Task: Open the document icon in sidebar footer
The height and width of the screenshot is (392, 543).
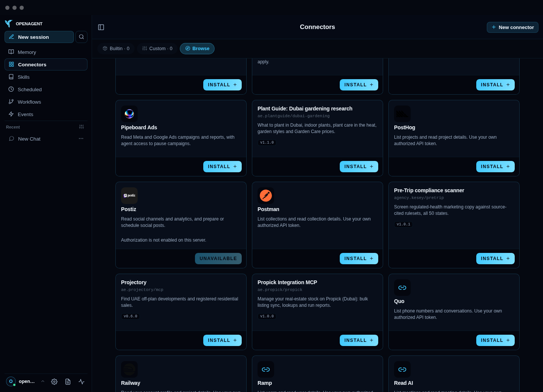Action: pyautogui.click(x=68, y=382)
